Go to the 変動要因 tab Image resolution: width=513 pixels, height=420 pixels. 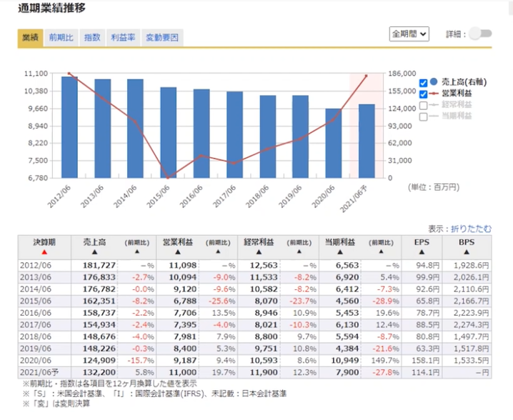162,37
